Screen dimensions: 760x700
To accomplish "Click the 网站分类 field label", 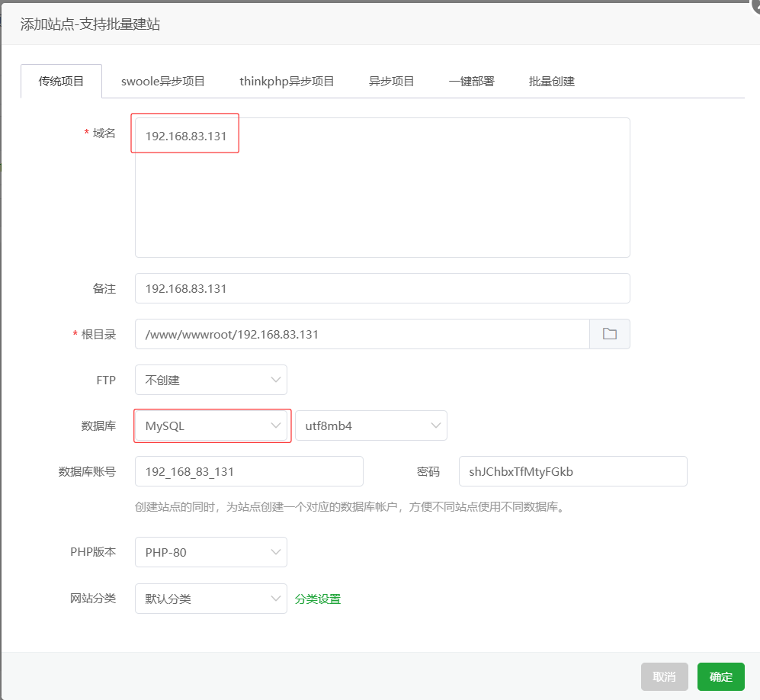I will click(x=93, y=598).
